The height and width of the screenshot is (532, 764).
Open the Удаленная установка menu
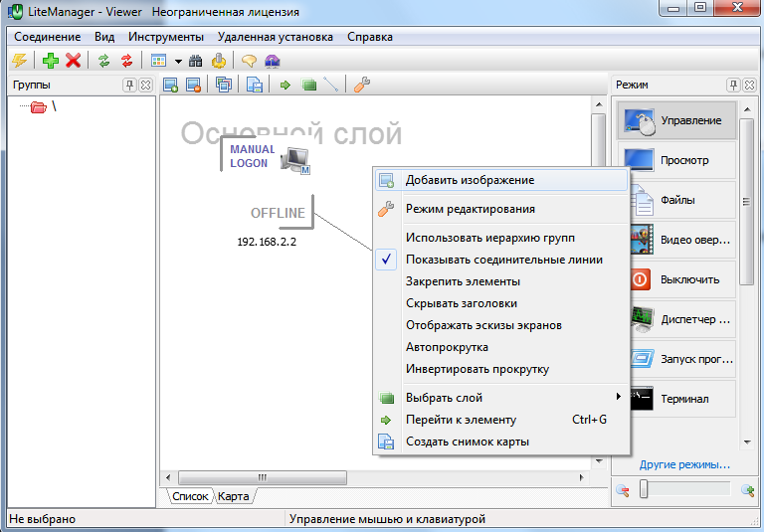tap(276, 37)
